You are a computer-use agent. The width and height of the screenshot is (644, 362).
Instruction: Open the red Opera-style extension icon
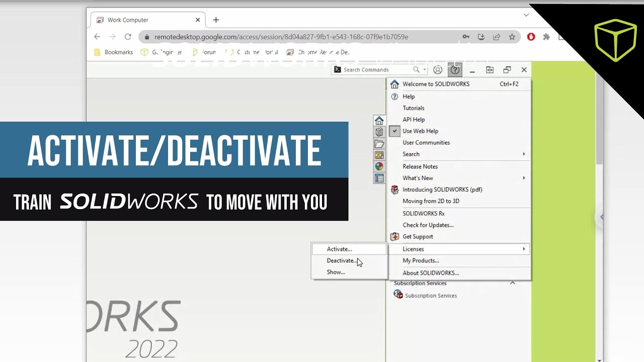point(531,37)
